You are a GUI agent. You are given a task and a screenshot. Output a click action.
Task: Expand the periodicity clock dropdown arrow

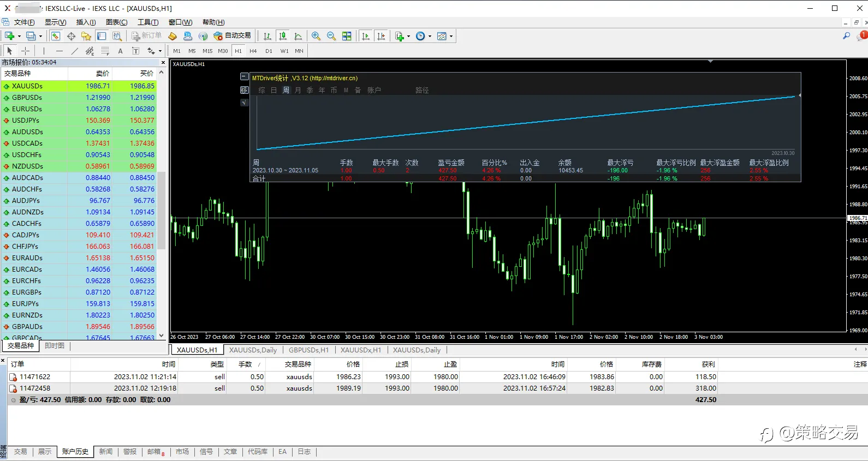pyautogui.click(x=430, y=37)
